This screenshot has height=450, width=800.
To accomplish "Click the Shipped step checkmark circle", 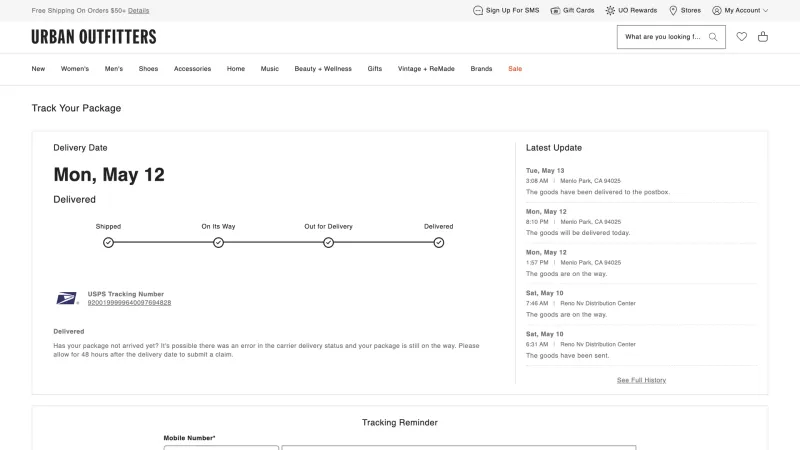I will click(108, 242).
